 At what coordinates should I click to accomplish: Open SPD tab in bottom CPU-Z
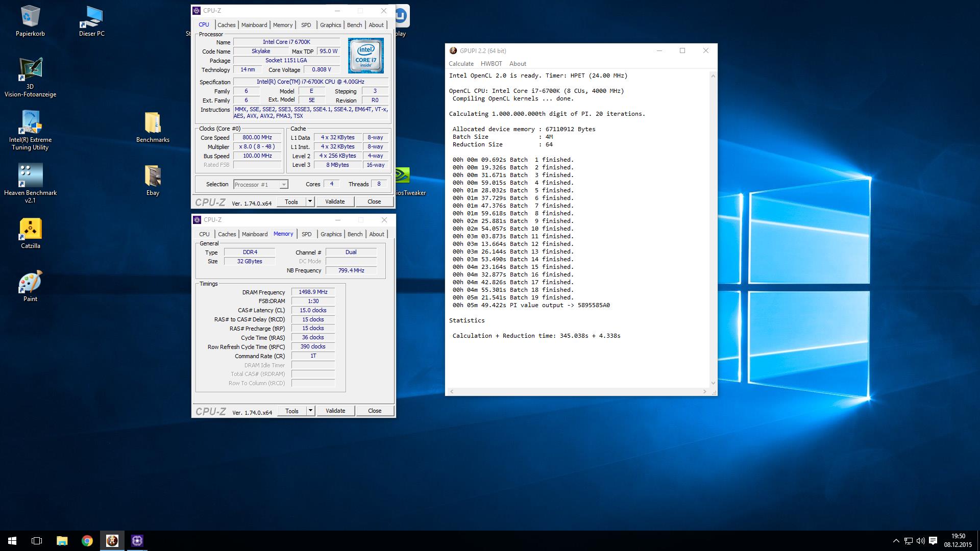[306, 234]
